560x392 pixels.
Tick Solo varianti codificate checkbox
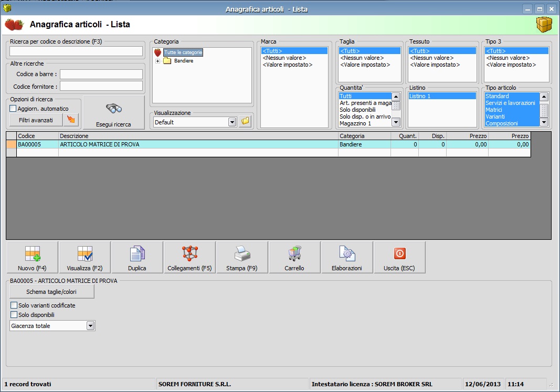[14, 305]
